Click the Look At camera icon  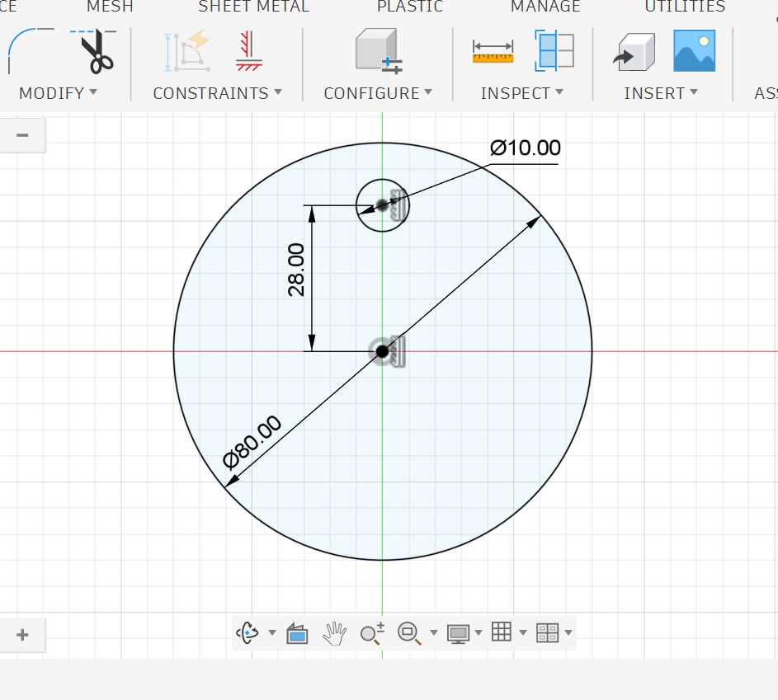pyautogui.click(x=297, y=633)
